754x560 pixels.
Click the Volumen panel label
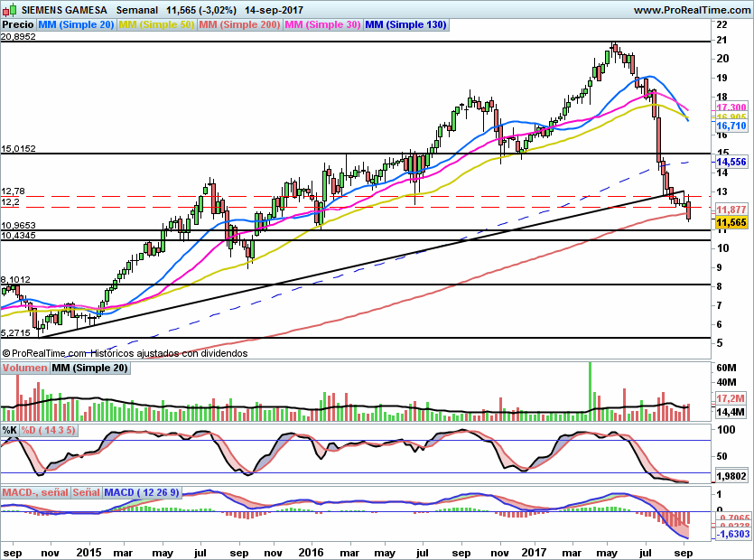24,368
